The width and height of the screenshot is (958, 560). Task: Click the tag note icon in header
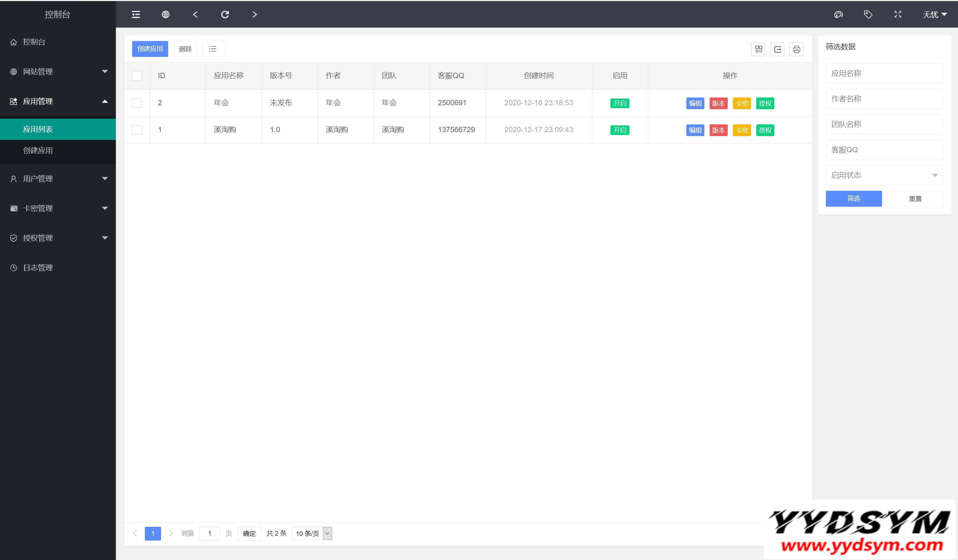tap(868, 14)
